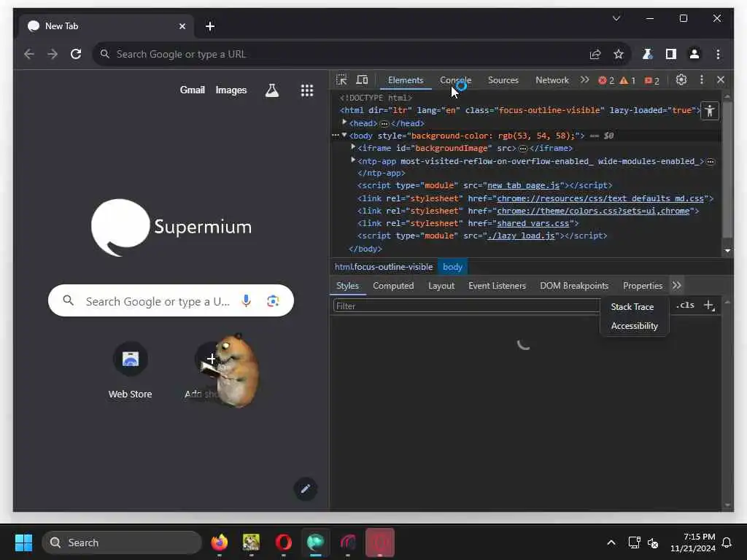This screenshot has height=560, width=747.
Task: Open text_defaults_md.css stylesheet link
Action: (600, 198)
